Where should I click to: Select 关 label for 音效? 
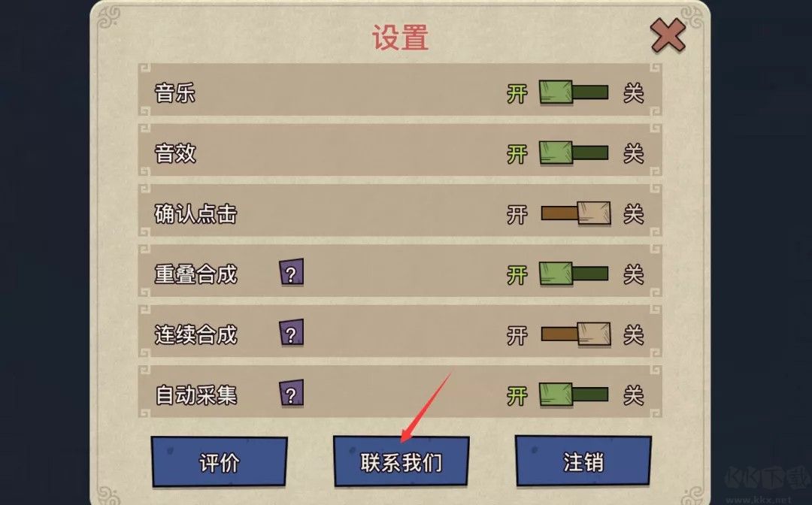click(x=633, y=154)
